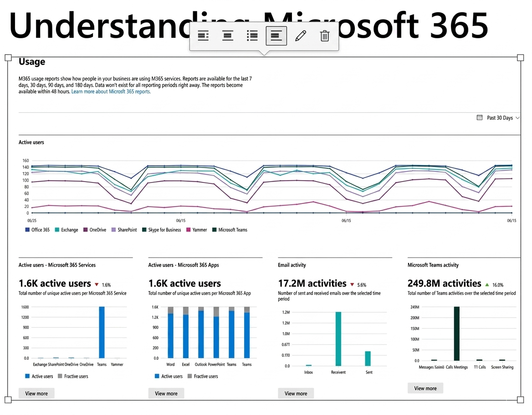Click blue Active users swatch in Services card

click(x=27, y=376)
